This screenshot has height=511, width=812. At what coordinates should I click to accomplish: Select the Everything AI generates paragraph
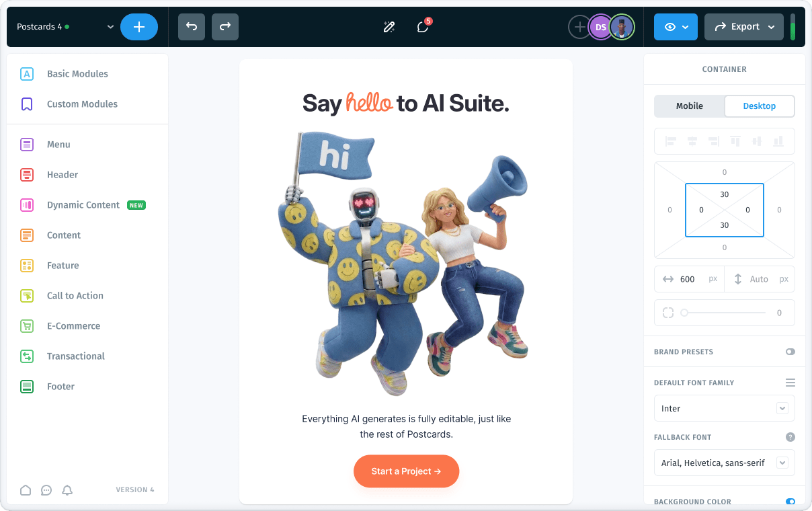coord(406,426)
